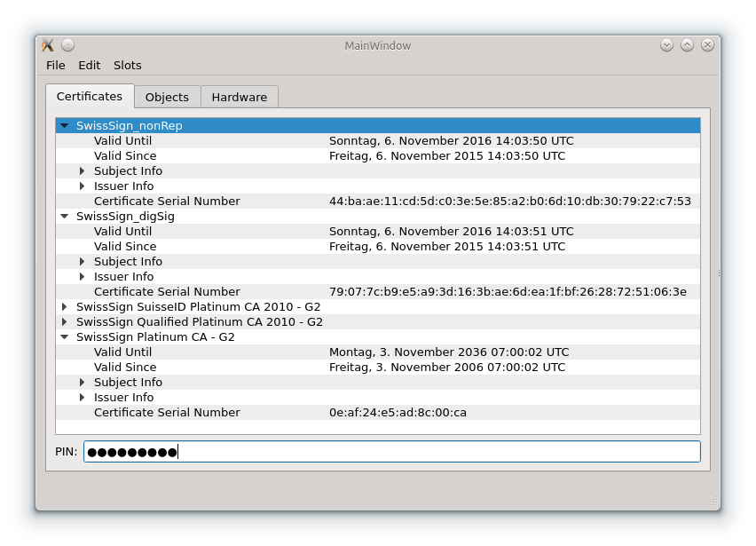Collapse the SwissSign_nonRep certificate
The image size is (756, 546).
pyautogui.click(x=64, y=125)
